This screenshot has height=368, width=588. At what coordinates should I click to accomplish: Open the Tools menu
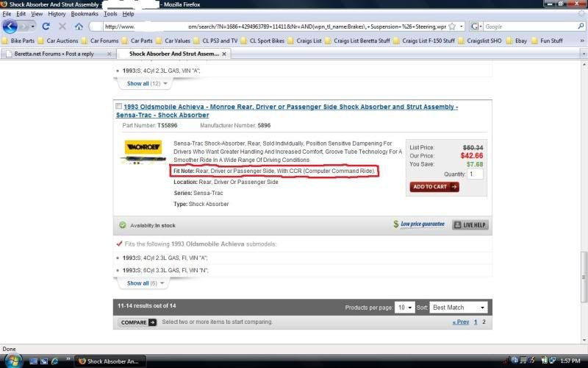[110, 14]
